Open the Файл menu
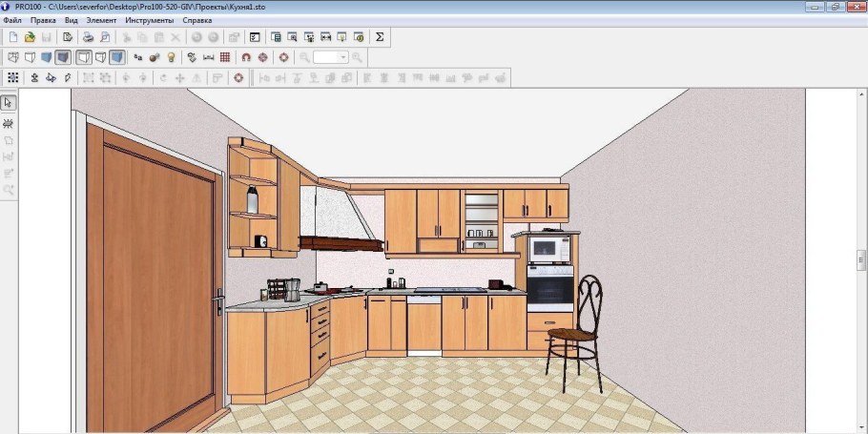868x434 pixels. (x=12, y=20)
